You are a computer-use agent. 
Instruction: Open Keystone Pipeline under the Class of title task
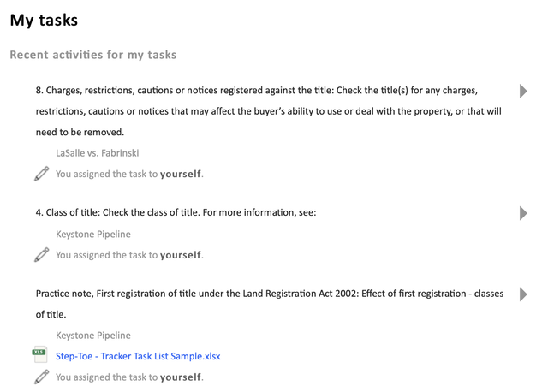coord(93,234)
